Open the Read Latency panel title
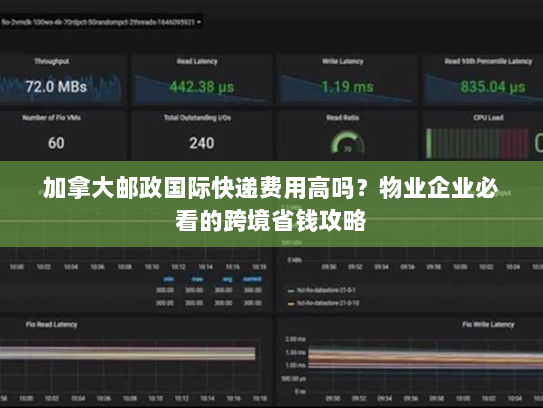The width and height of the screenshot is (543, 408). click(x=197, y=61)
